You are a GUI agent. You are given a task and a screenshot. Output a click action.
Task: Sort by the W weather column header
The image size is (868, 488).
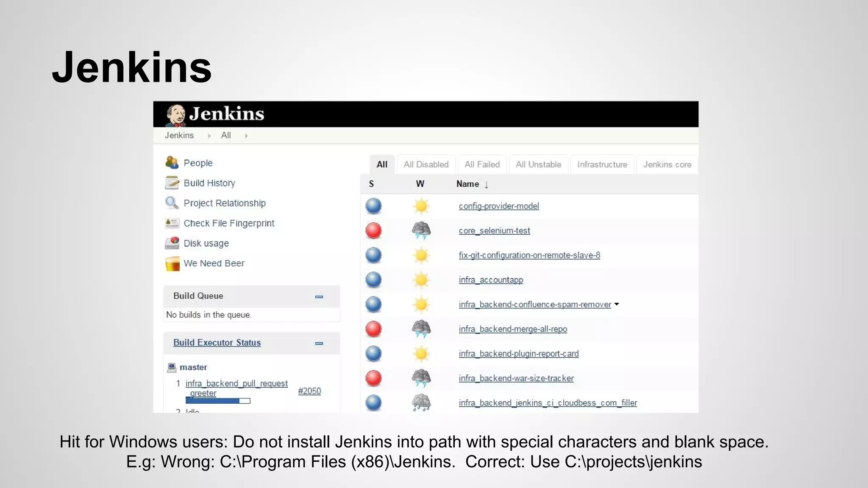(x=420, y=184)
